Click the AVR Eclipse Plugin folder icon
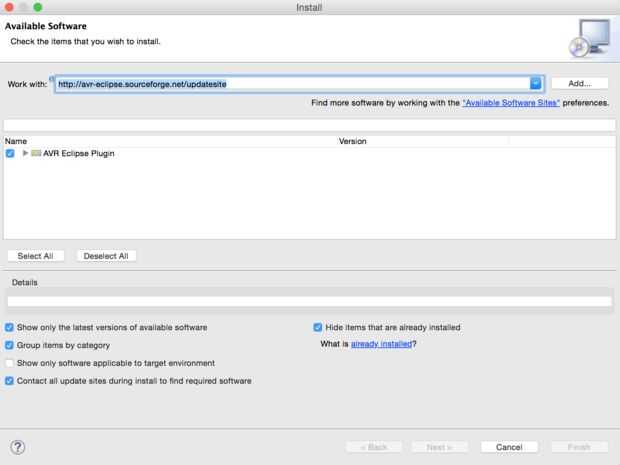The width and height of the screenshot is (620, 465). 36,153
